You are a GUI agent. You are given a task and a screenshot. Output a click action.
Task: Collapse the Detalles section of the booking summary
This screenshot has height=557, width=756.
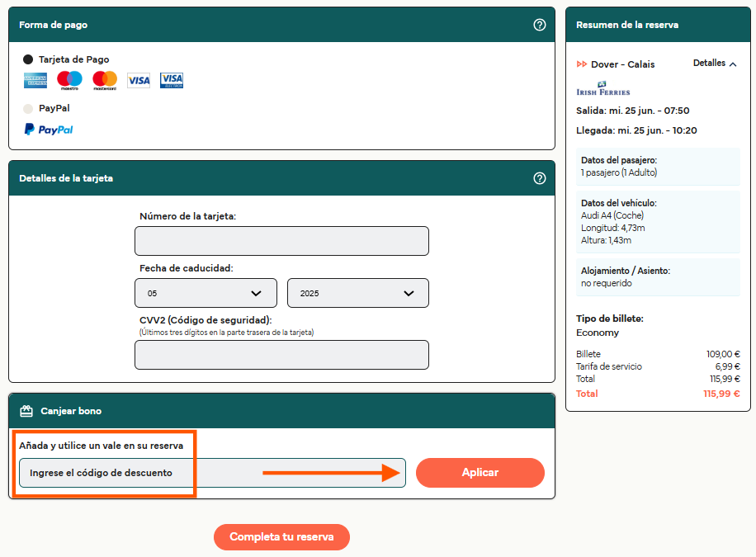715,64
